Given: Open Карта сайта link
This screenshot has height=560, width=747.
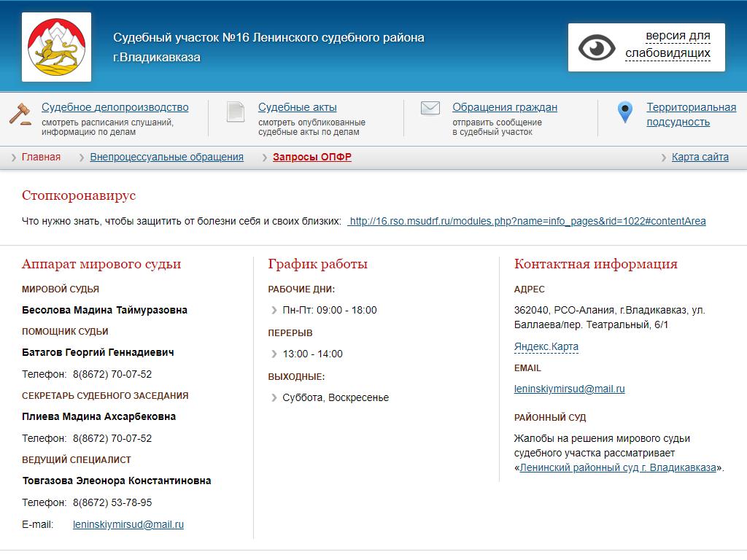Looking at the screenshot, I should coord(700,157).
